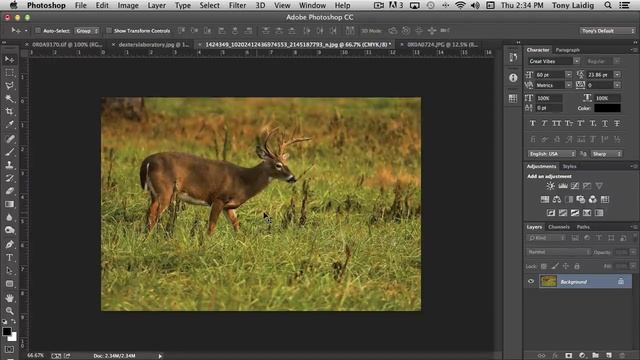The image size is (640, 360).
Task: Select the Clone Stamp tool
Action: coord(9,165)
